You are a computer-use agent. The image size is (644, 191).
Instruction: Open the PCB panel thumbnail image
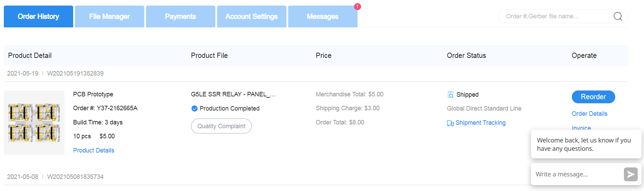pyautogui.click(x=34, y=122)
